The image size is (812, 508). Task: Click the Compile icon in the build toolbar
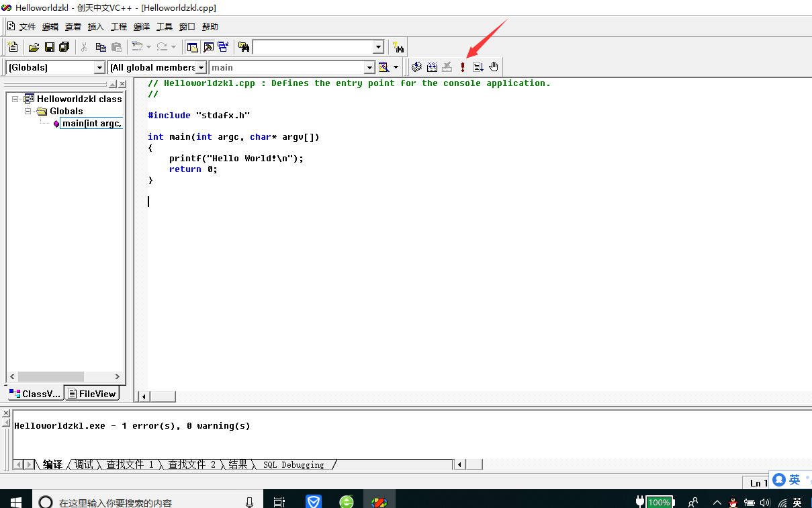pyautogui.click(x=416, y=67)
